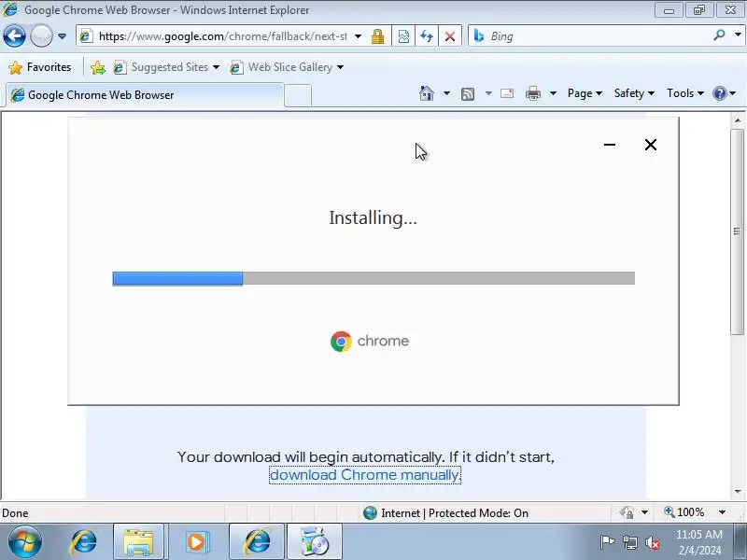Expand the Web Slice Gallery dropdown arrow
This screenshot has width=747, height=560.
(340, 67)
